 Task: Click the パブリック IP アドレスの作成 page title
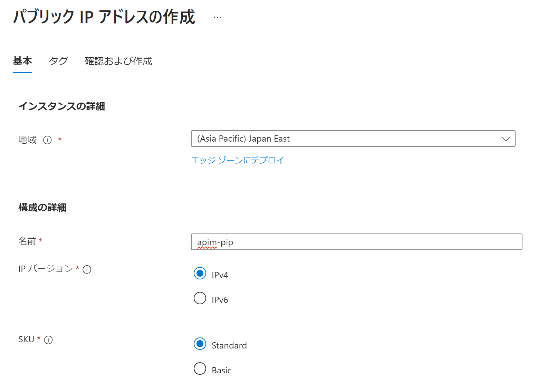104,17
